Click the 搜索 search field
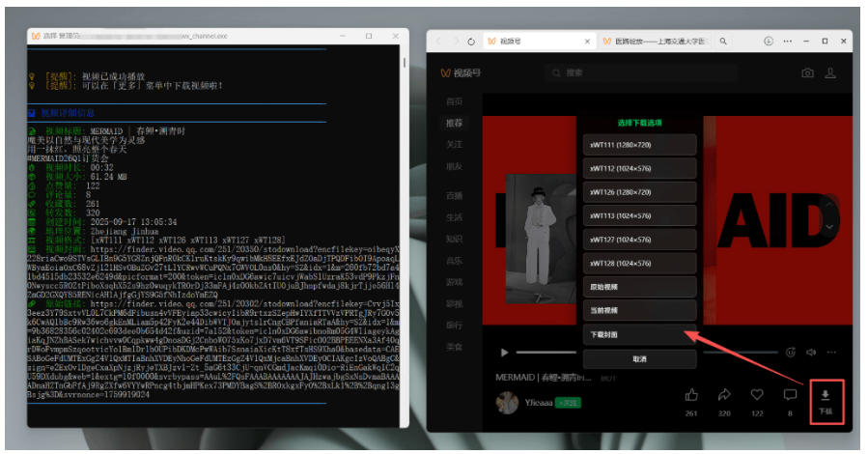The height and width of the screenshot is (454, 868). click(x=641, y=72)
